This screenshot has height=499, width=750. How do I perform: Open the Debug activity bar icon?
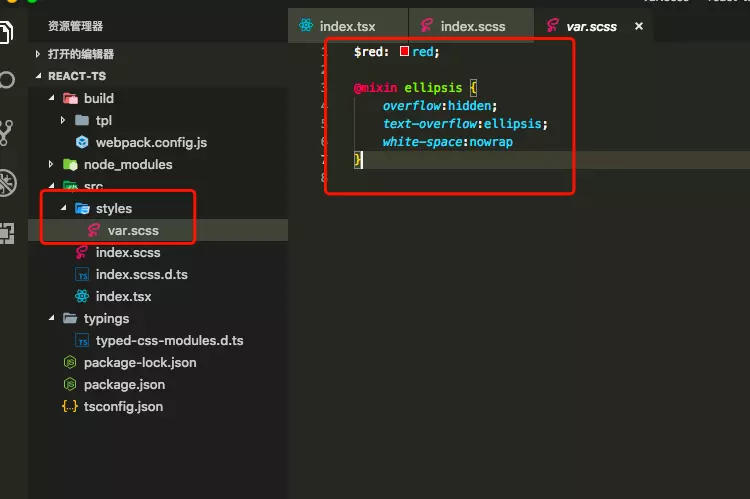(7, 183)
